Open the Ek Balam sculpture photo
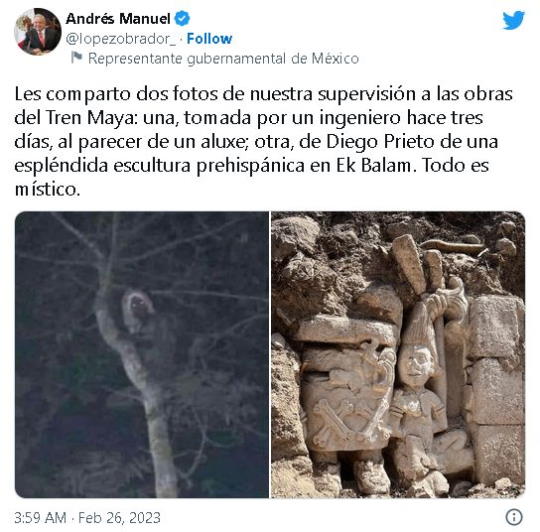Screen dimensions: 540x532 pyautogui.click(x=398, y=354)
